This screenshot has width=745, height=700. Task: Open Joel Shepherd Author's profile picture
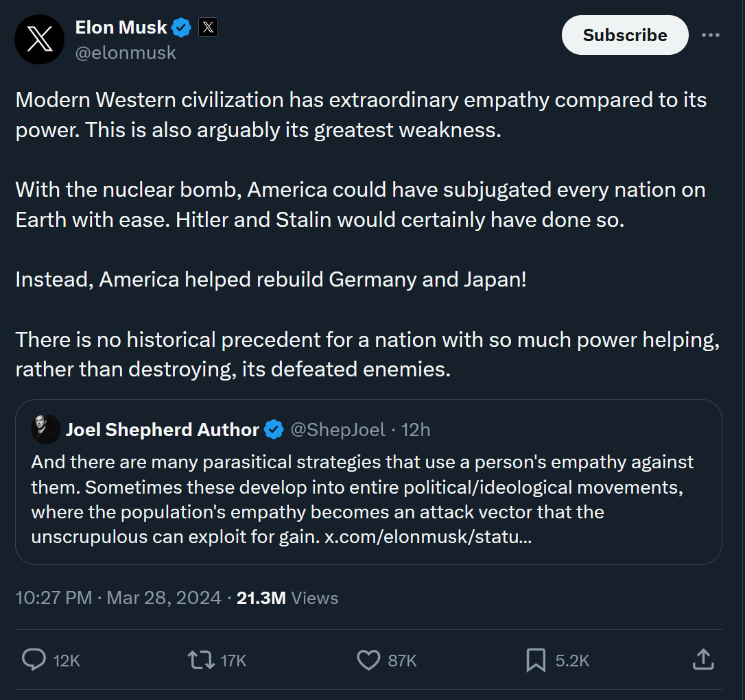(x=45, y=429)
